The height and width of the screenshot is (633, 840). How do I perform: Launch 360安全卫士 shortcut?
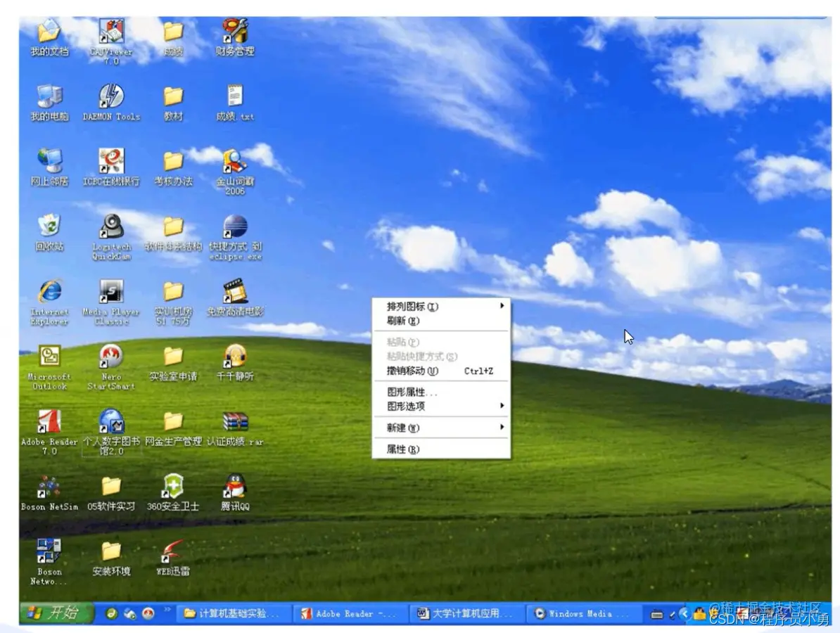(173, 493)
